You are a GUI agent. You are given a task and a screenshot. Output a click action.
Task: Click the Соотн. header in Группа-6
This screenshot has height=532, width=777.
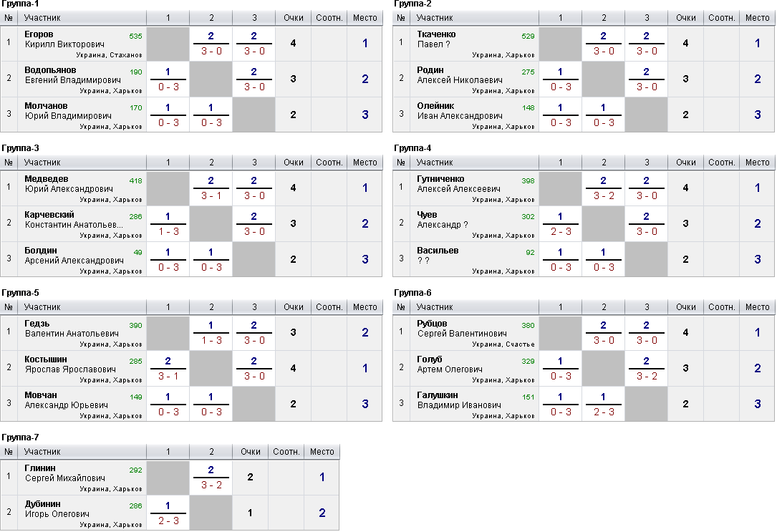click(x=722, y=307)
